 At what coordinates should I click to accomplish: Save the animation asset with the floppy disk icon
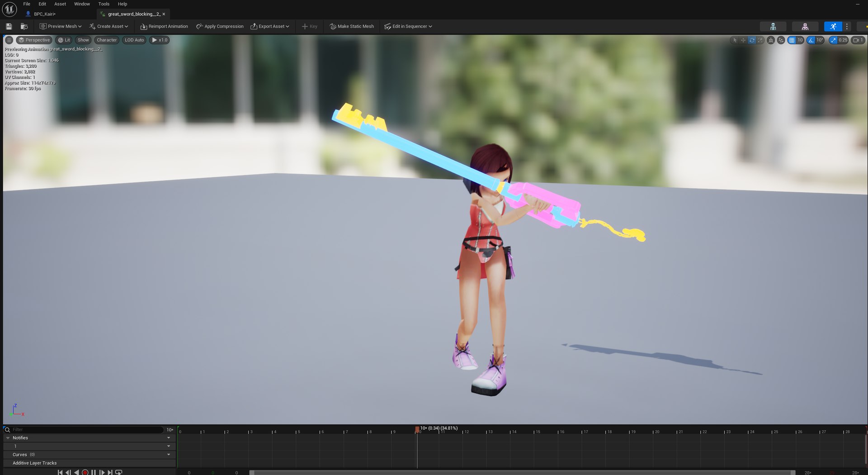pyautogui.click(x=9, y=26)
